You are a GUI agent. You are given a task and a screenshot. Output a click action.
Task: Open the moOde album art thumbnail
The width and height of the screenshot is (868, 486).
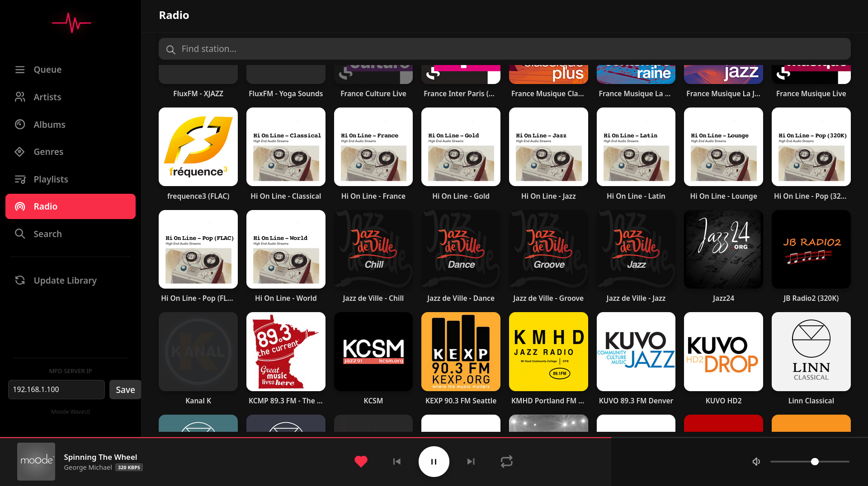click(x=36, y=462)
